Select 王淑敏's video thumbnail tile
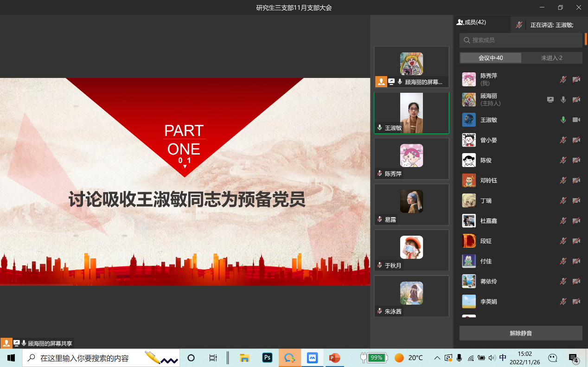The width and height of the screenshot is (588, 367). (411, 113)
